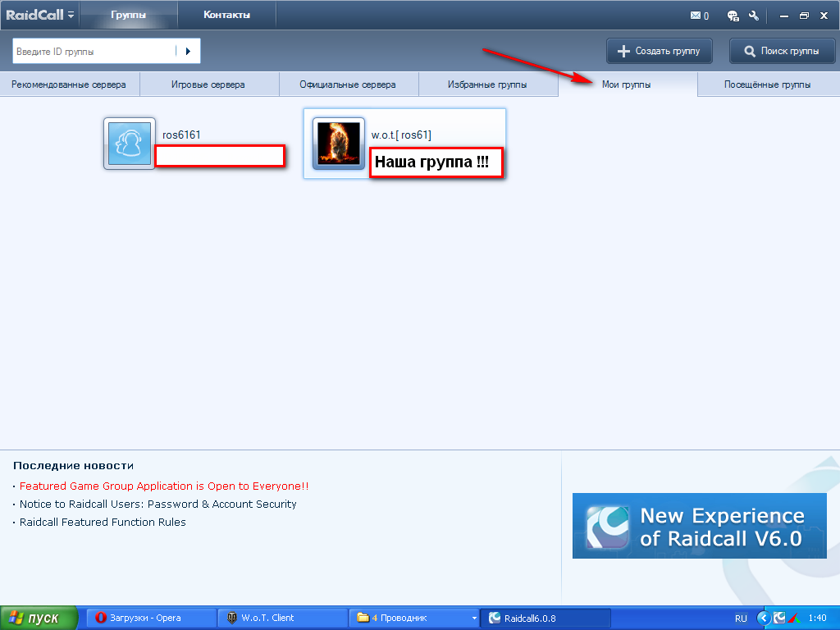840x630 pixels.
Task: Click the RU language indicator
Action: pyautogui.click(x=741, y=619)
